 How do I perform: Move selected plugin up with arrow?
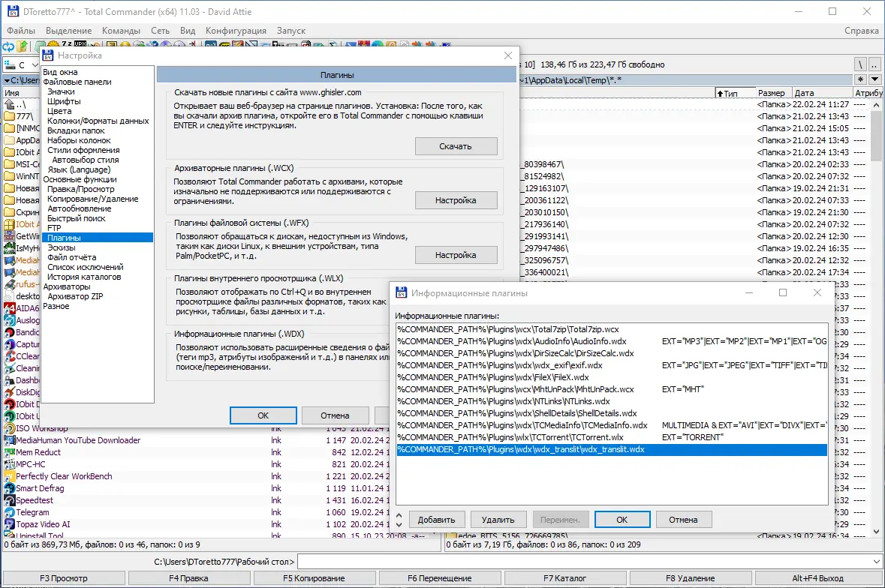click(x=399, y=515)
